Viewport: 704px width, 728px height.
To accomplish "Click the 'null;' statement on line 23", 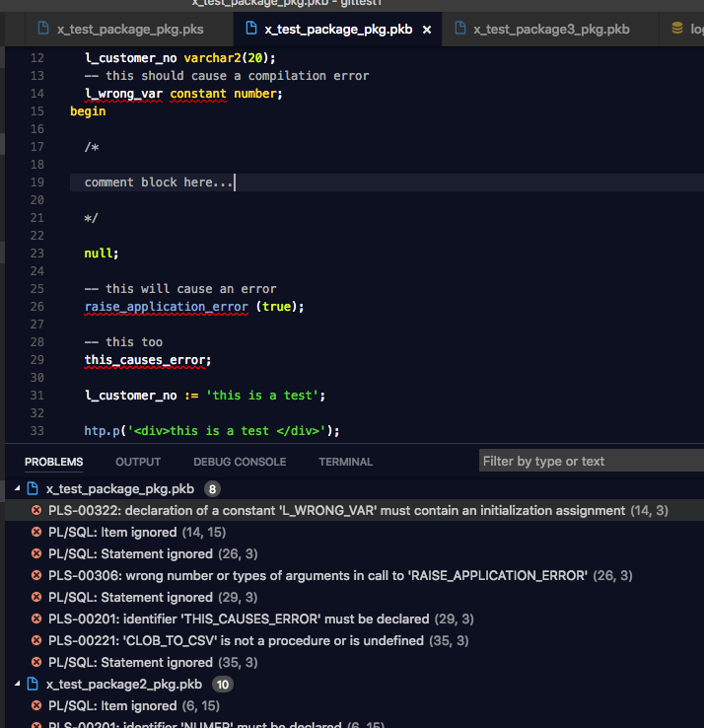I will [x=102, y=254].
